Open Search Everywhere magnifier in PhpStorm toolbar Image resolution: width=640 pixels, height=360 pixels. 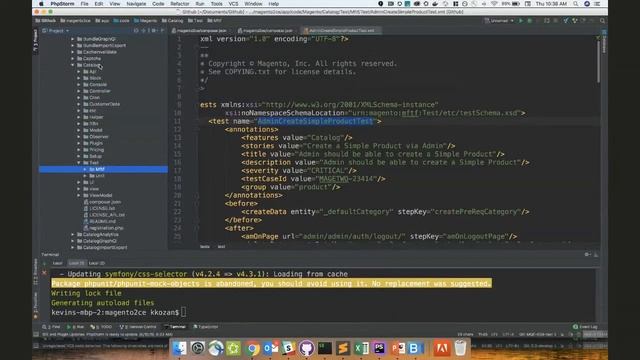(x=602, y=20)
